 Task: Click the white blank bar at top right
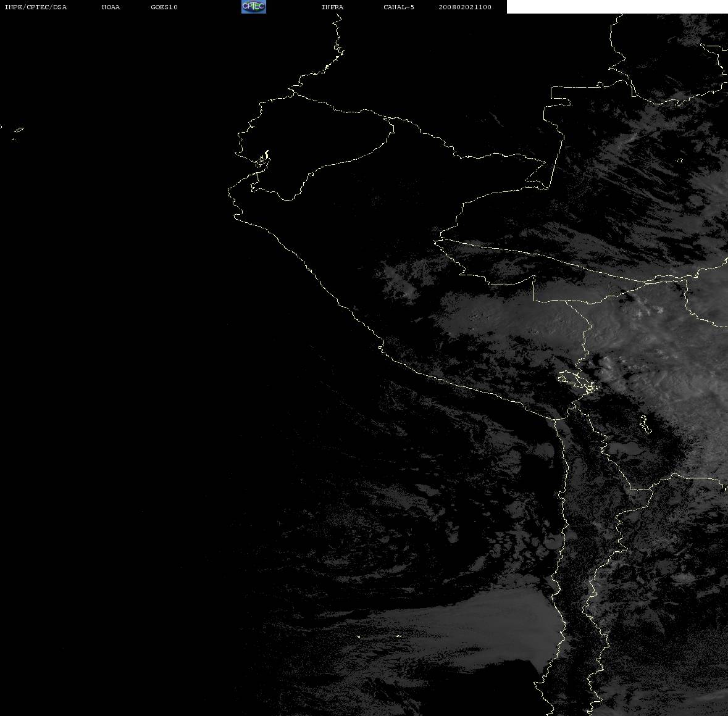pos(617,7)
